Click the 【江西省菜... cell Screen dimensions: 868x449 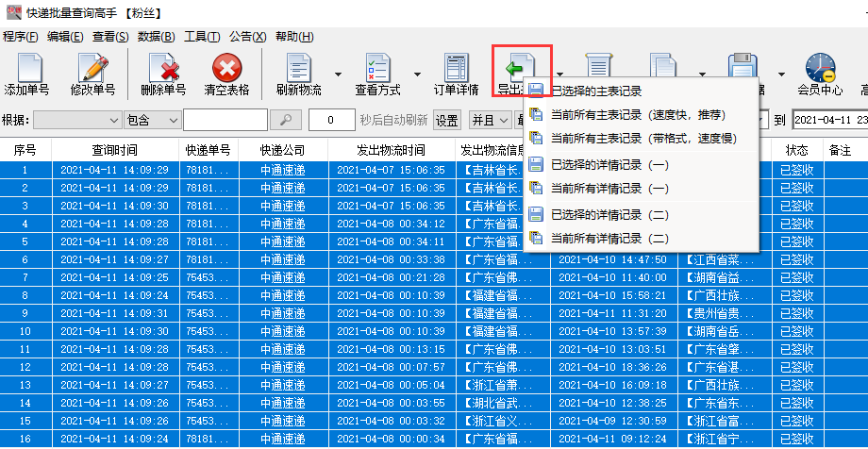coord(724,259)
